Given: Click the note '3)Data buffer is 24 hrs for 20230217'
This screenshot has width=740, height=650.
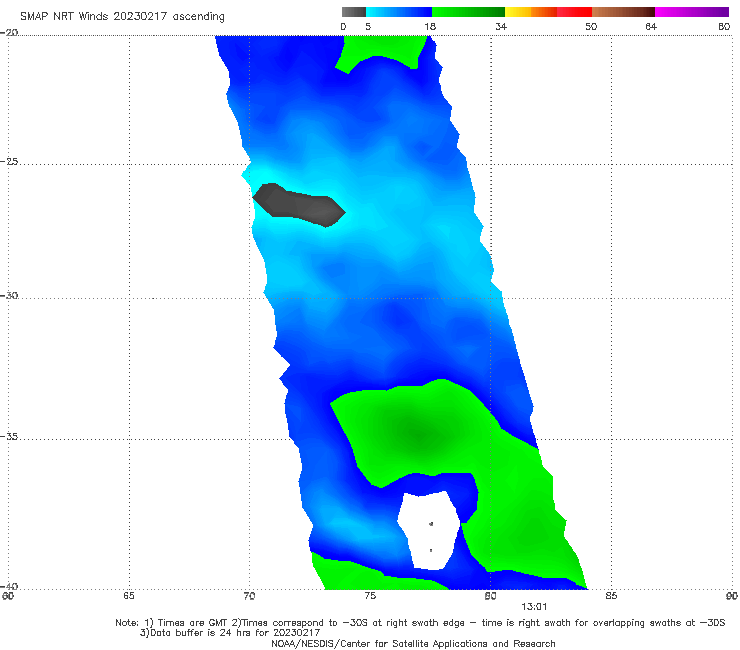Looking at the screenshot, I should click(x=230, y=633).
